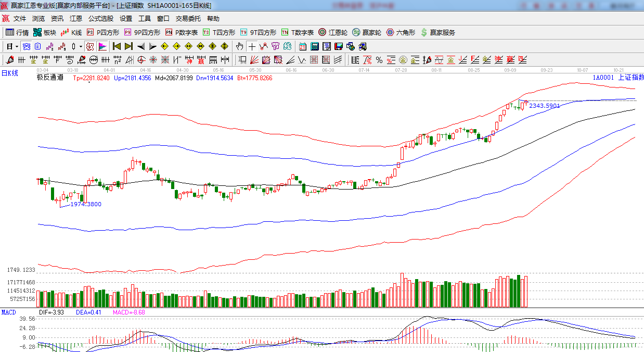This screenshot has height=352, width=644.
Task: Open the 公式选股 menu
Action: pyautogui.click(x=100, y=18)
